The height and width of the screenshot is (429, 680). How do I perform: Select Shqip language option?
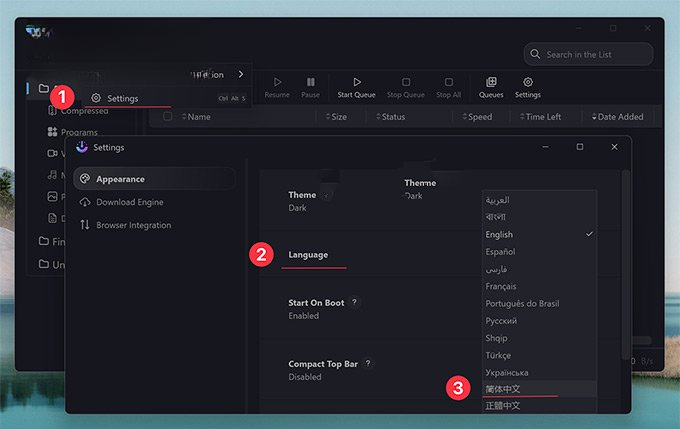point(539,338)
